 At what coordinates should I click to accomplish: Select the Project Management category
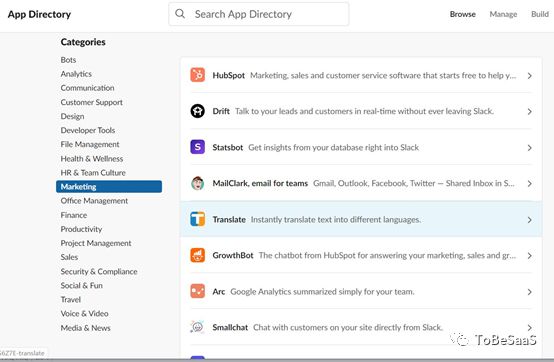click(x=96, y=243)
